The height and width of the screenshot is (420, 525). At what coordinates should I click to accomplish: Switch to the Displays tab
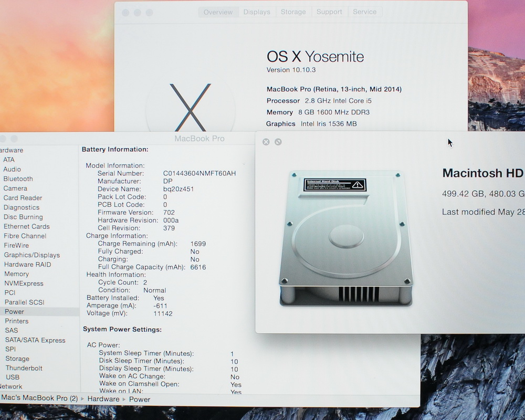click(x=257, y=12)
